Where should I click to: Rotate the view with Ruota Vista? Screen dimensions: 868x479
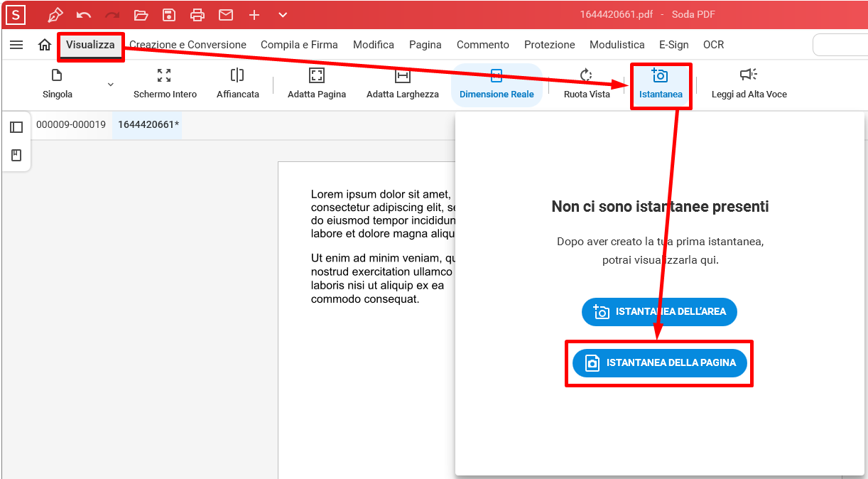587,85
